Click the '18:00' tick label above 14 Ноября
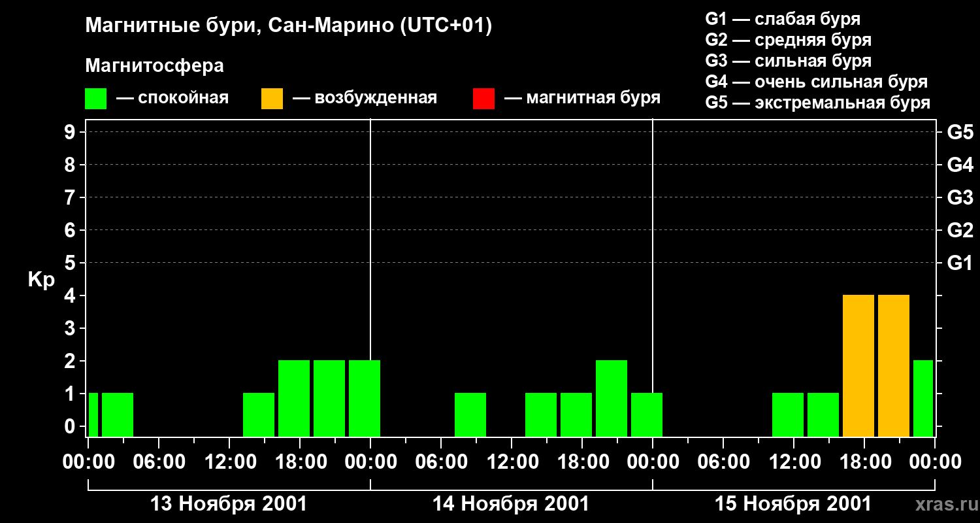Image resolution: width=980 pixels, height=523 pixels. (x=582, y=462)
